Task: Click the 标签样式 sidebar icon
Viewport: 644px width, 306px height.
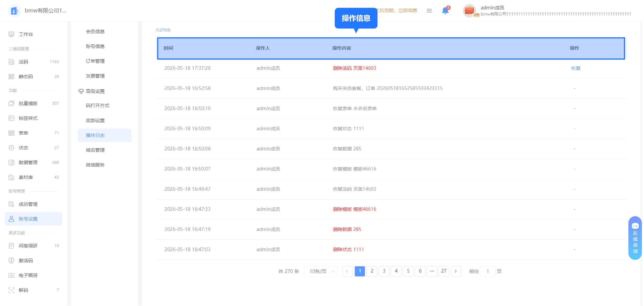Action: [x=11, y=118]
